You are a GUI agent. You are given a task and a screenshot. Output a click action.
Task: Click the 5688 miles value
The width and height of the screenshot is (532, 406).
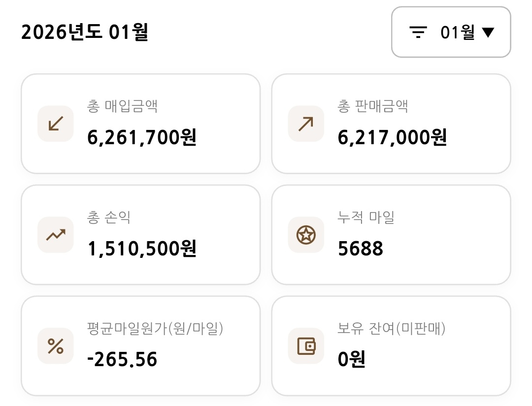361,249
